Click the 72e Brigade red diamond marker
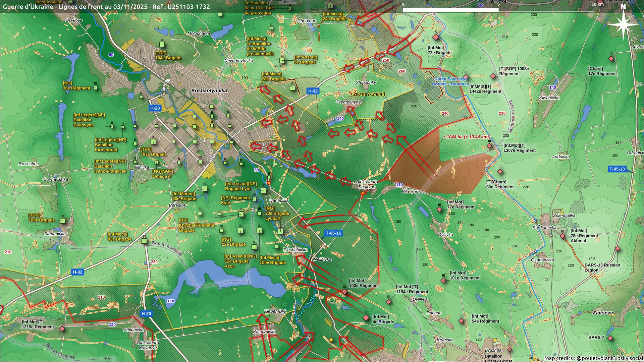Viewport: 644px width, 362px height. [x=436, y=37]
